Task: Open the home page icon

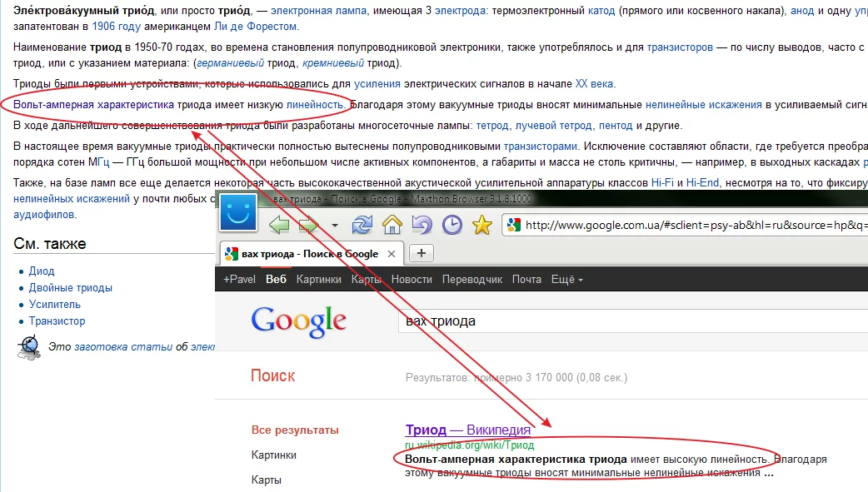Action: coord(391,224)
